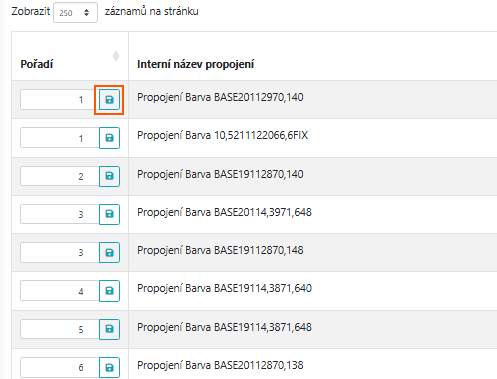The width and height of the screenshot is (497, 379).
Task: Save order for Propojení Barva 10,5211122066,6FIX
Action: [109, 138]
